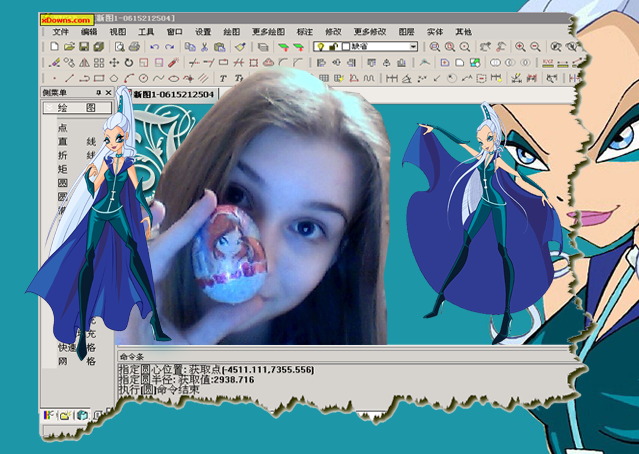Select 点 in the side draw menu

[63, 128]
